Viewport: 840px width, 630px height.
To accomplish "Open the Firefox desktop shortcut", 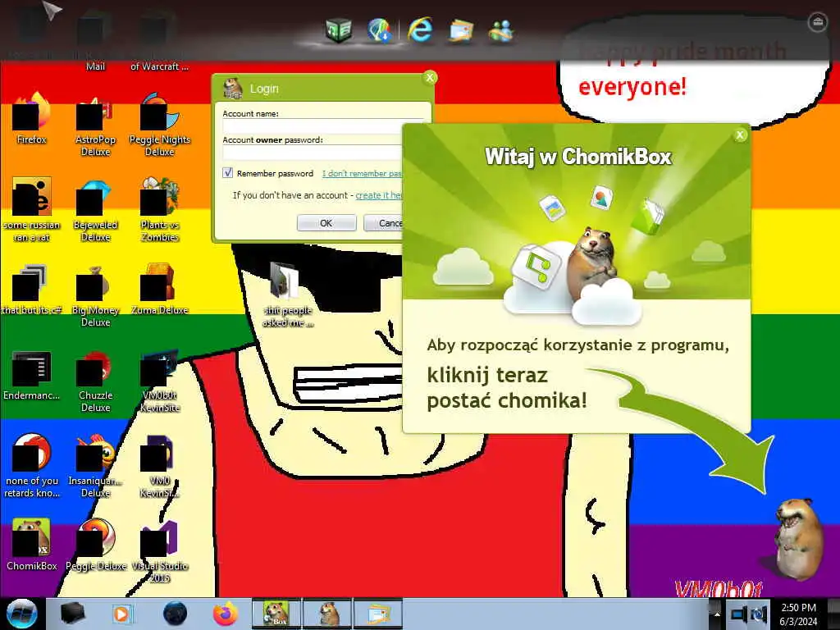I will (32, 119).
